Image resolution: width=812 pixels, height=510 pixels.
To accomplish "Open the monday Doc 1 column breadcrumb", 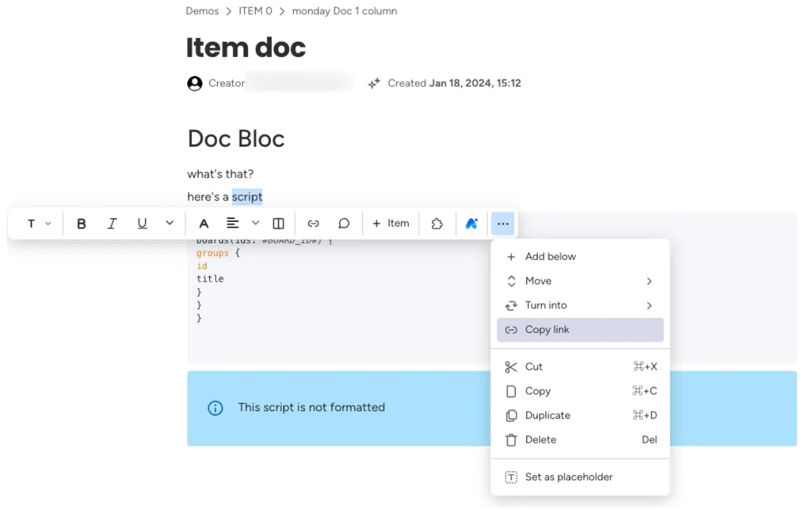I will tap(344, 11).
